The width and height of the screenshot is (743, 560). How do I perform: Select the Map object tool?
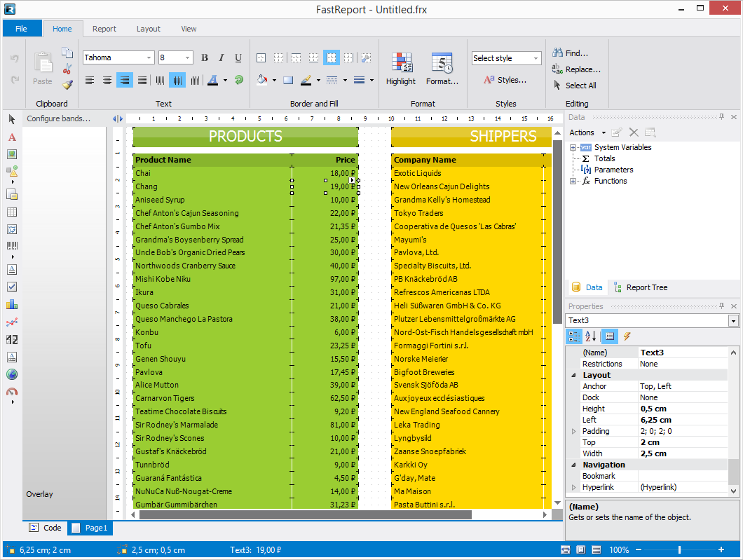click(x=11, y=374)
